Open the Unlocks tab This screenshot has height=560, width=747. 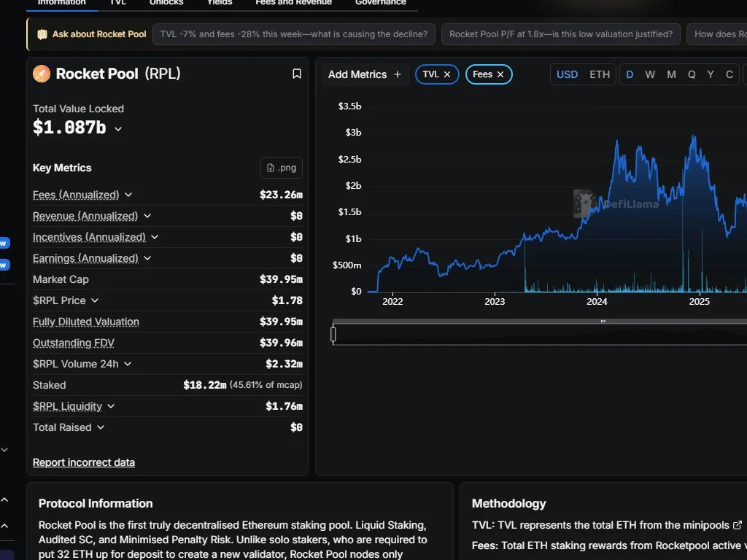166,3
